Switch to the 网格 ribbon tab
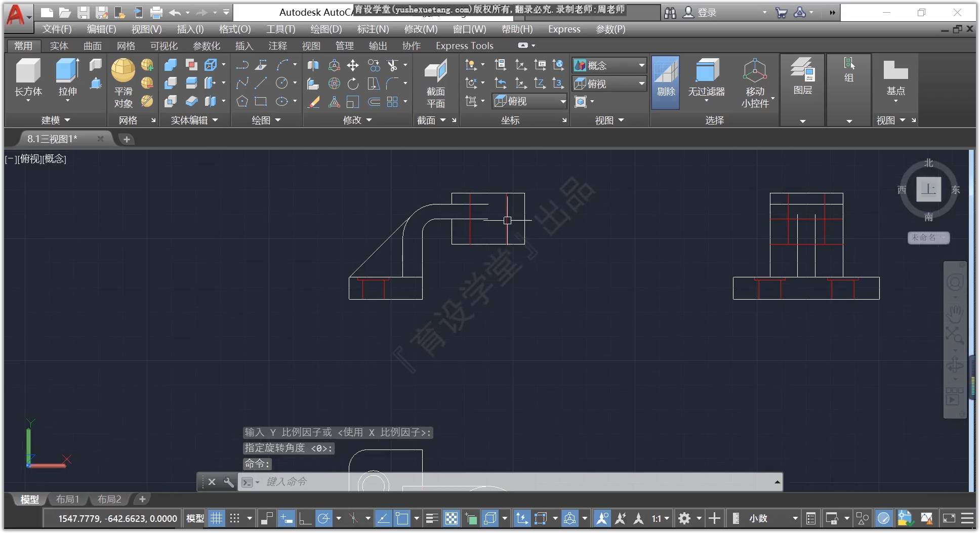Screen dimensions: 980x533 tap(126, 46)
